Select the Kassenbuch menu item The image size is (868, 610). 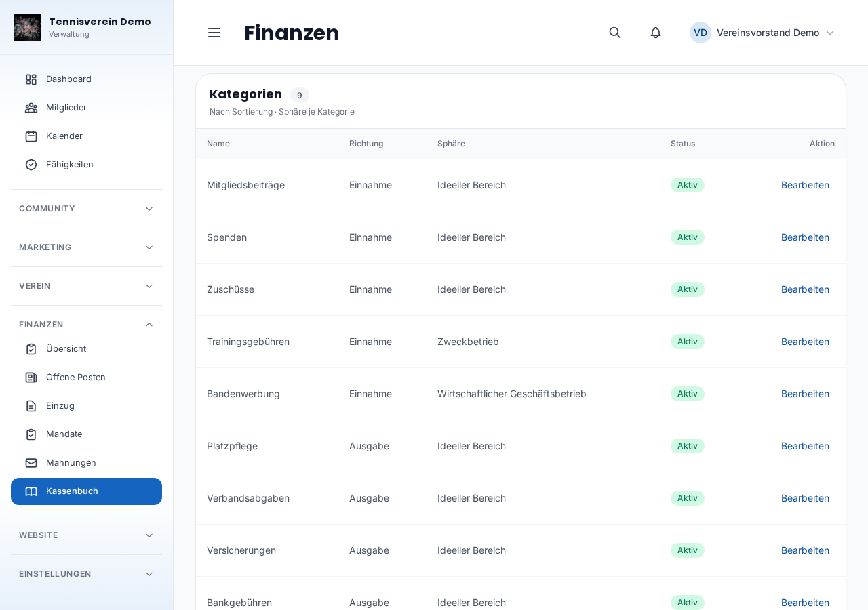point(86,491)
